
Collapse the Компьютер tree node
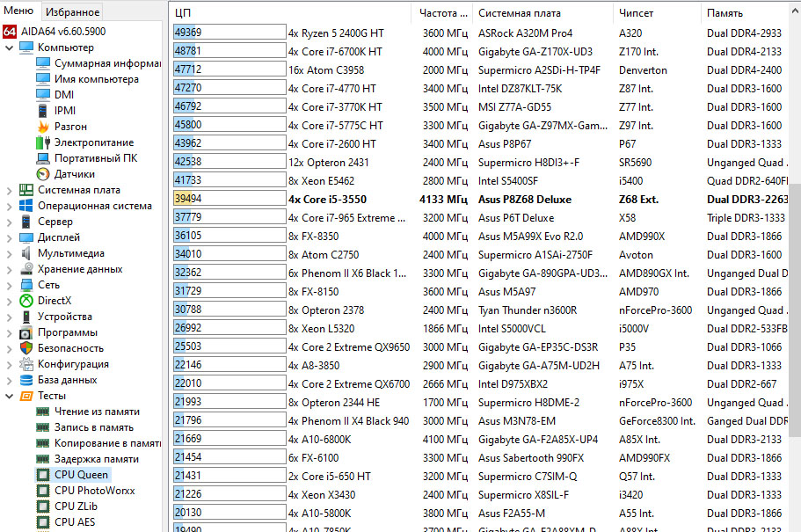point(9,47)
